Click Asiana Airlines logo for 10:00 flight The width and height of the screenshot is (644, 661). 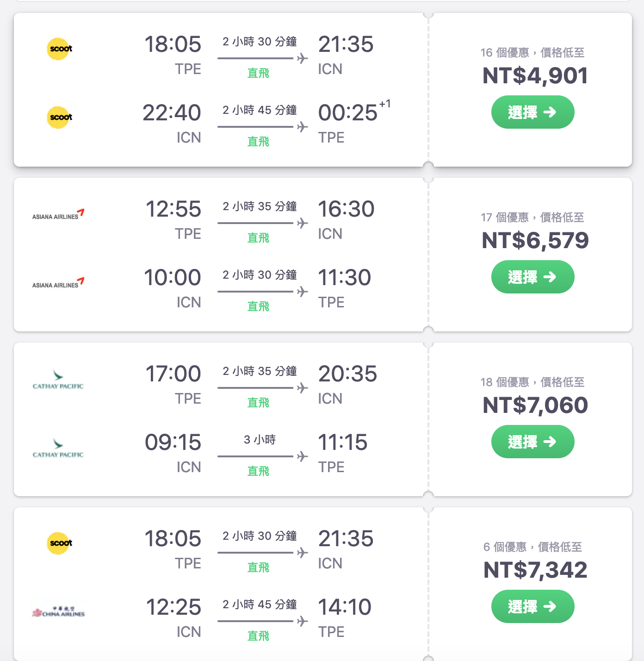[58, 283]
